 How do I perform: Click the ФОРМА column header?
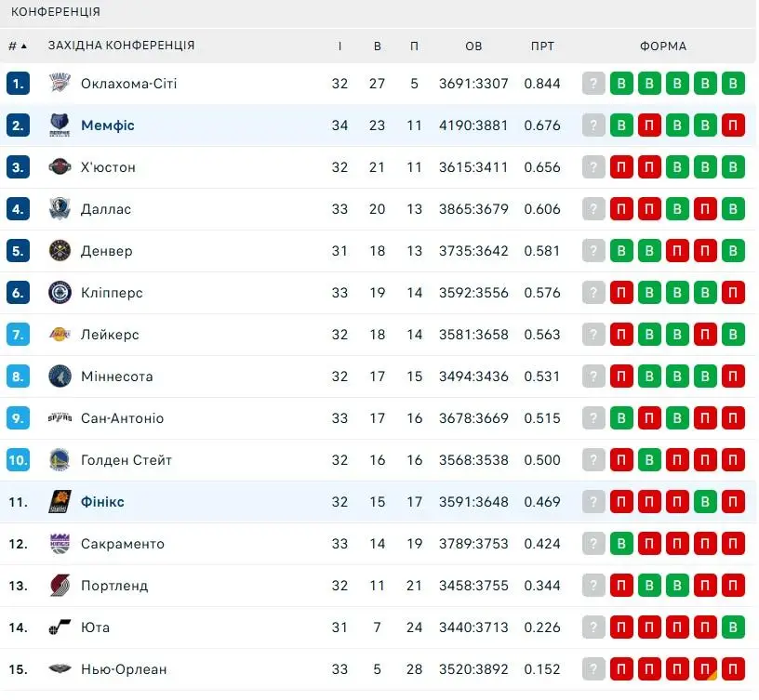pyautogui.click(x=663, y=46)
